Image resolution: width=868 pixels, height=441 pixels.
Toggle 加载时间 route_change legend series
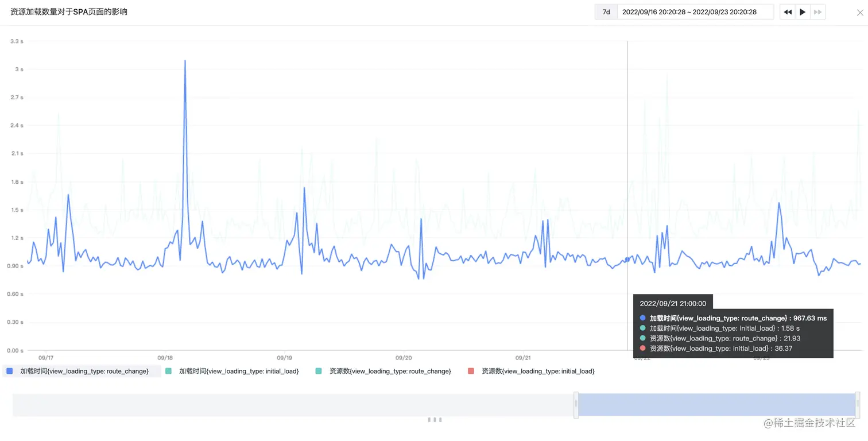[x=81, y=372]
